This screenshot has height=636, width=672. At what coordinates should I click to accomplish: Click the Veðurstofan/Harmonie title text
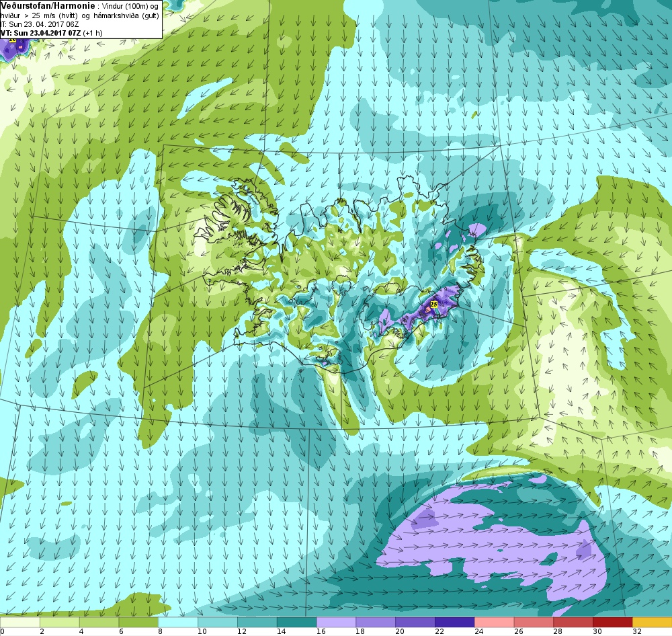48,6
